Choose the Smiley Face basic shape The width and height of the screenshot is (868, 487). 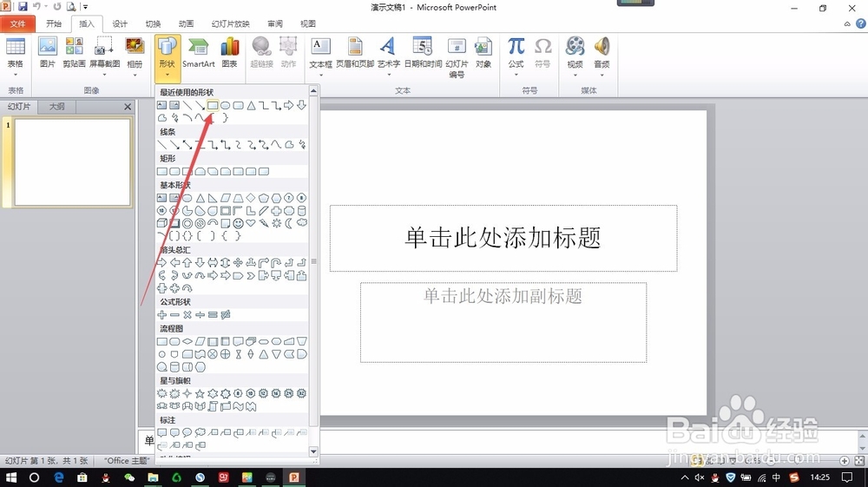[x=238, y=223]
